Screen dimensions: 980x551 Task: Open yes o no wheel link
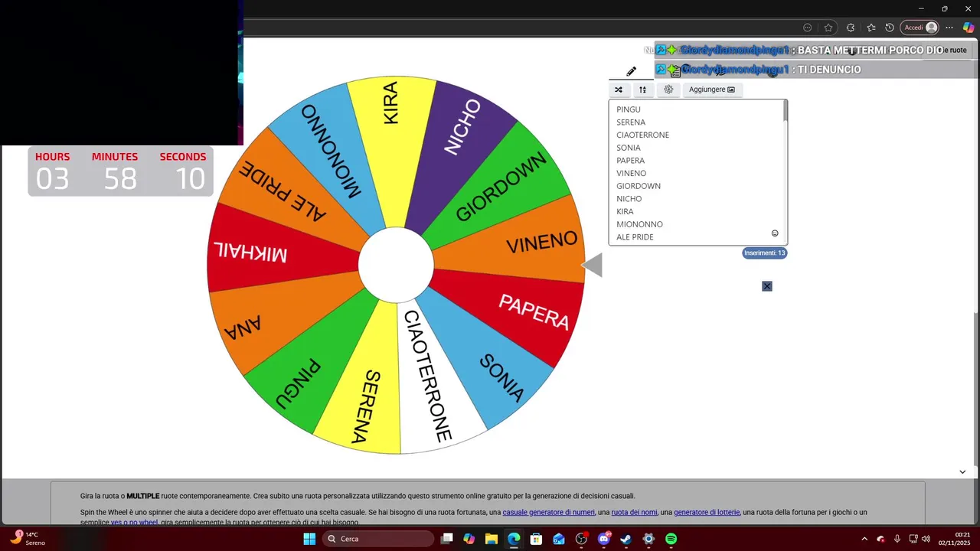coord(134,523)
